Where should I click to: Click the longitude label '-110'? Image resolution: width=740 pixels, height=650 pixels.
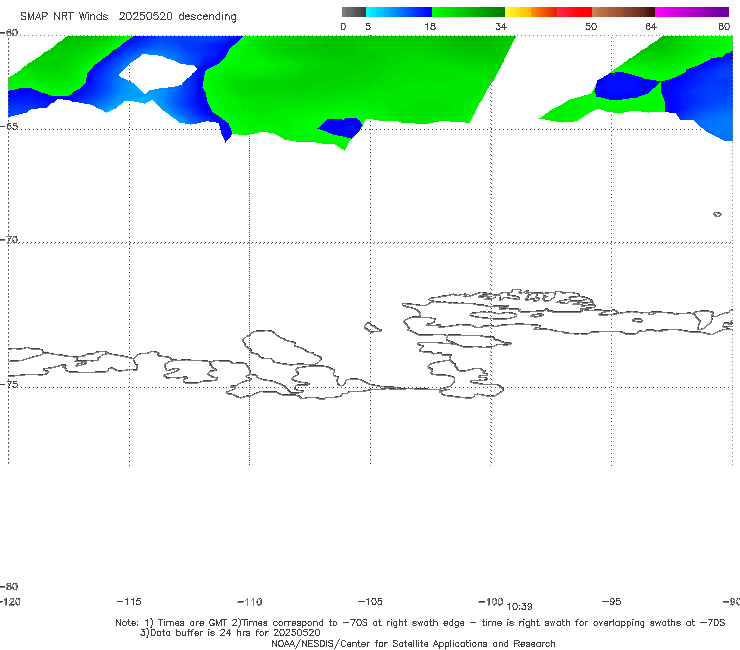[250, 602]
